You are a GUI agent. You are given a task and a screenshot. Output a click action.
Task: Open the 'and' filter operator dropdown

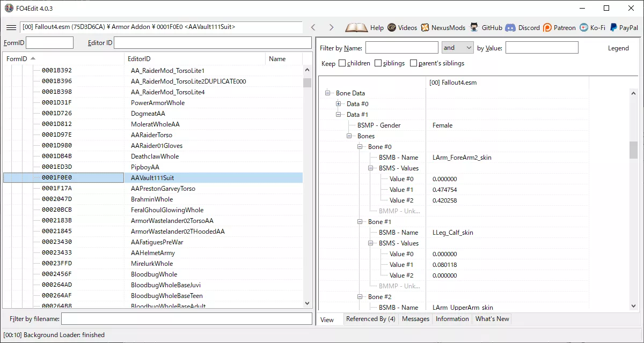click(x=457, y=48)
